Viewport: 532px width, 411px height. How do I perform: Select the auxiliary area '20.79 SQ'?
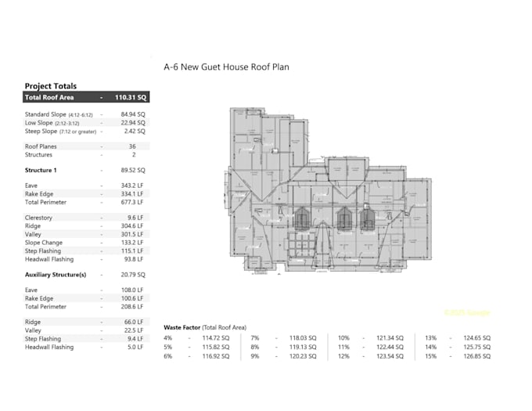pyautogui.click(x=133, y=275)
